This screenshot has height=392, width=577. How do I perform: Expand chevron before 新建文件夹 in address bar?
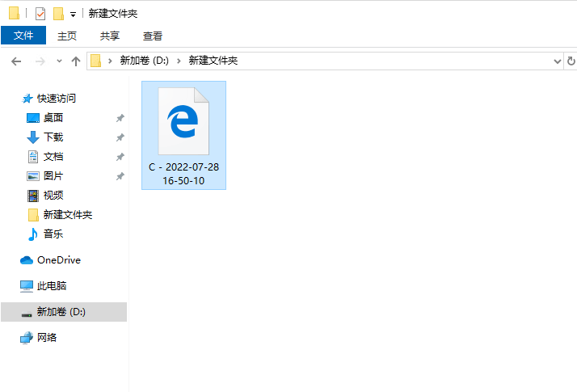tap(179, 61)
